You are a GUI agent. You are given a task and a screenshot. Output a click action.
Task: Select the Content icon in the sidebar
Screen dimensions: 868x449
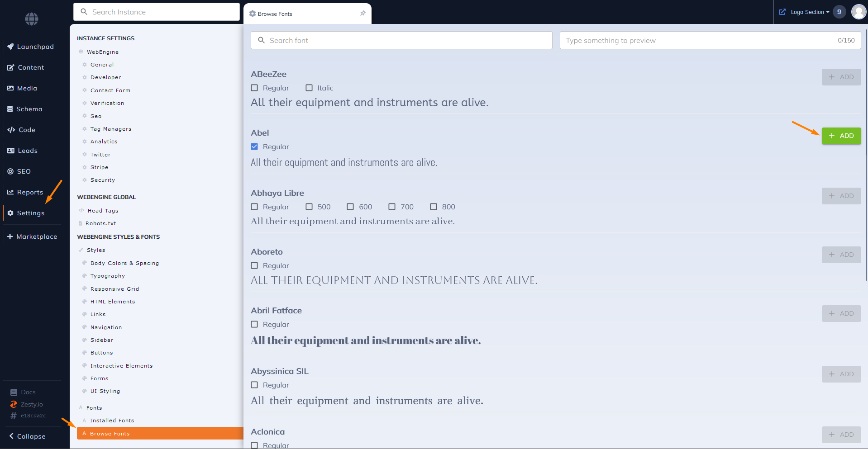point(11,67)
